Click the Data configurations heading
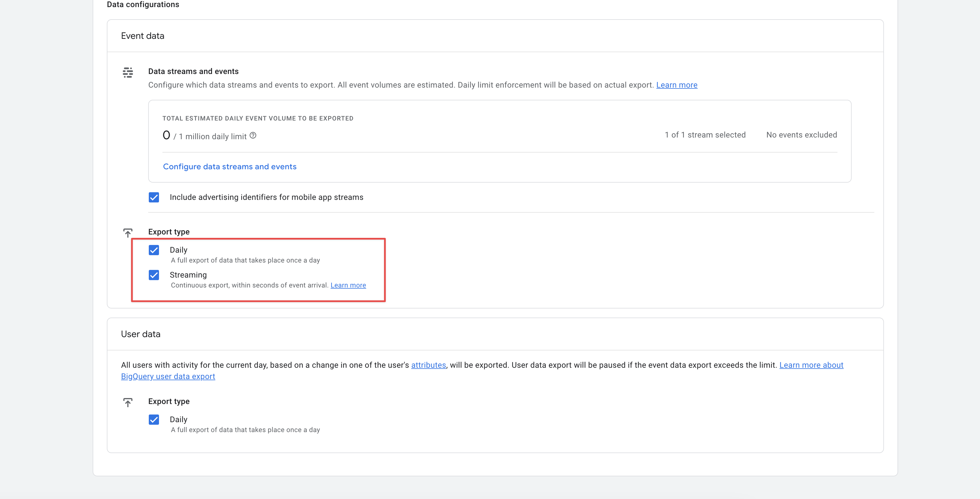 [x=143, y=5]
